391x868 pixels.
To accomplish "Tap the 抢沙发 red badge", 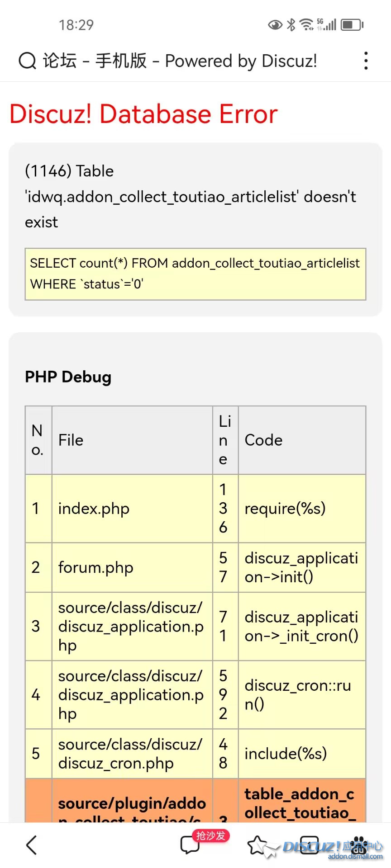I will click(x=211, y=835).
